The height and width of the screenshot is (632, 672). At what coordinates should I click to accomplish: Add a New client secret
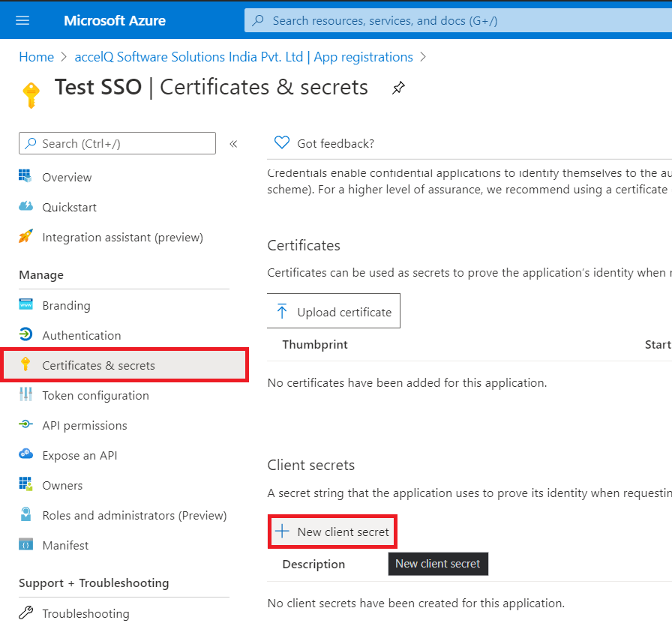point(332,532)
